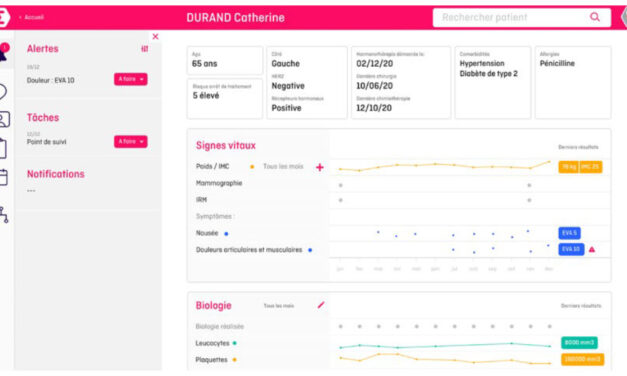
Task: Click Tous les mois next to Biologie
Action: (279, 306)
